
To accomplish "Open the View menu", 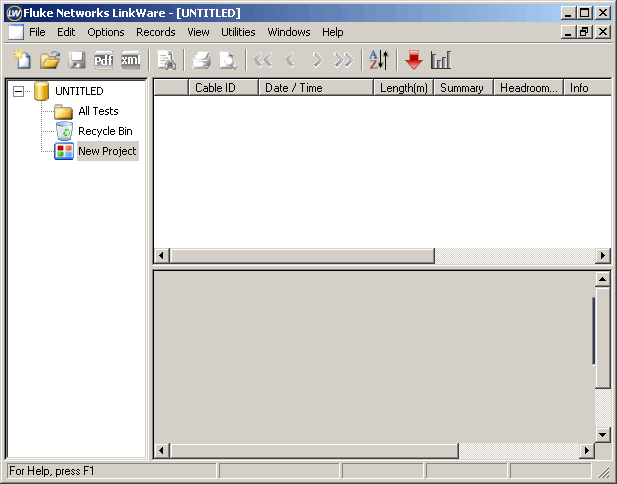I will (198, 32).
